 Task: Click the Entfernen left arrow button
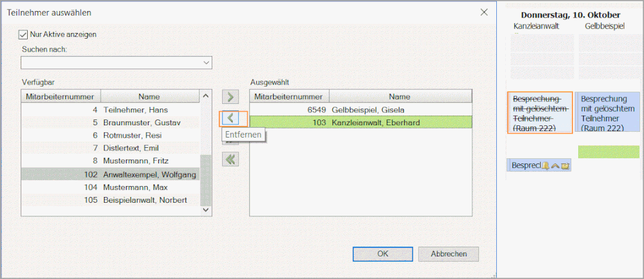[230, 118]
